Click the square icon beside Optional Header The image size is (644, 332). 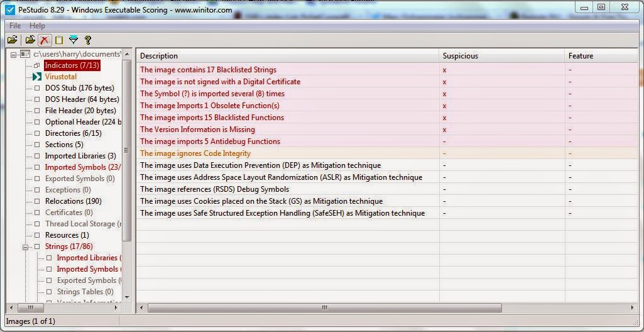pyautogui.click(x=37, y=122)
